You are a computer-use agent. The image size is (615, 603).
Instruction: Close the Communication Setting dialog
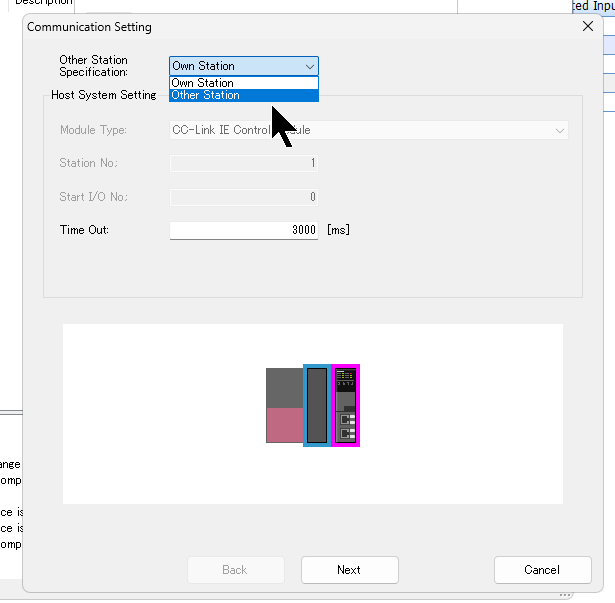point(588,26)
